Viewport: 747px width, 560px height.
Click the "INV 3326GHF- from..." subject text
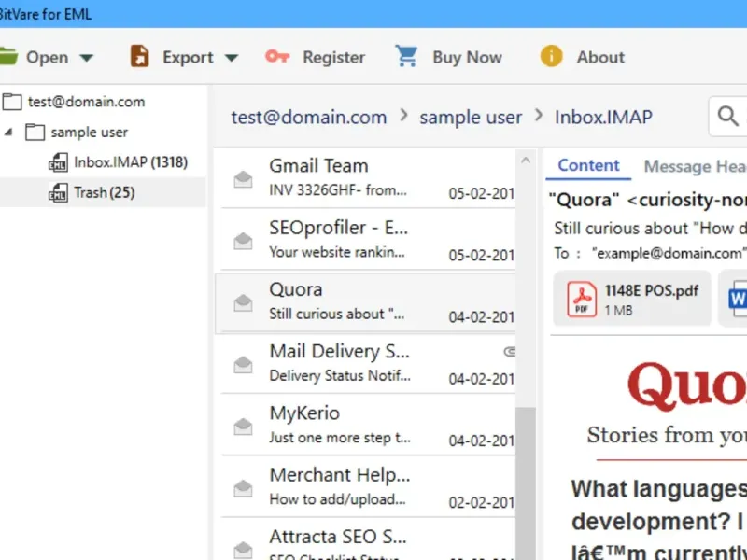338,190
